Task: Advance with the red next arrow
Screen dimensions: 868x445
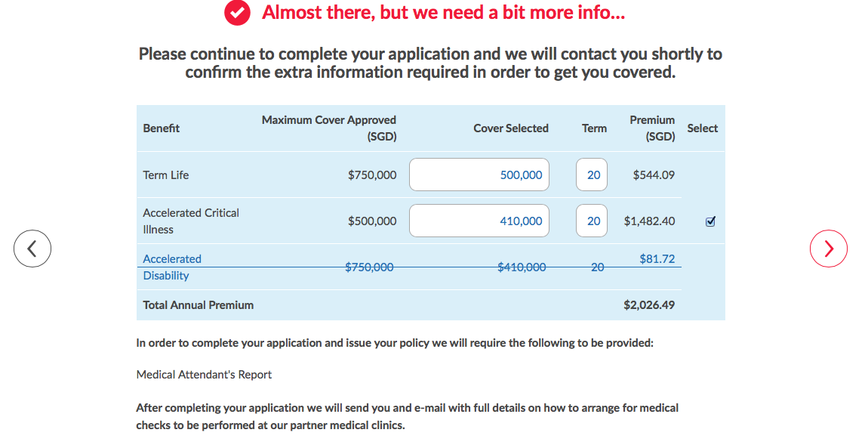Action: [829, 248]
